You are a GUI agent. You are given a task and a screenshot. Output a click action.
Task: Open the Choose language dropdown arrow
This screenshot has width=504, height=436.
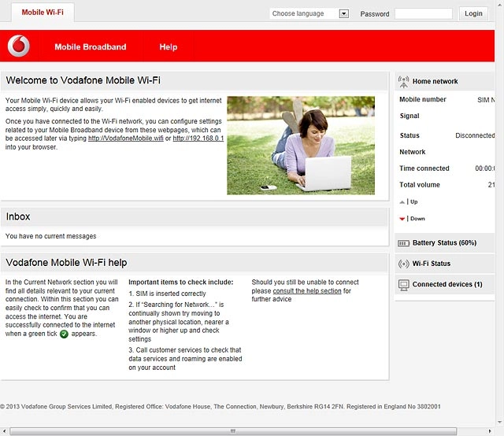(344, 14)
